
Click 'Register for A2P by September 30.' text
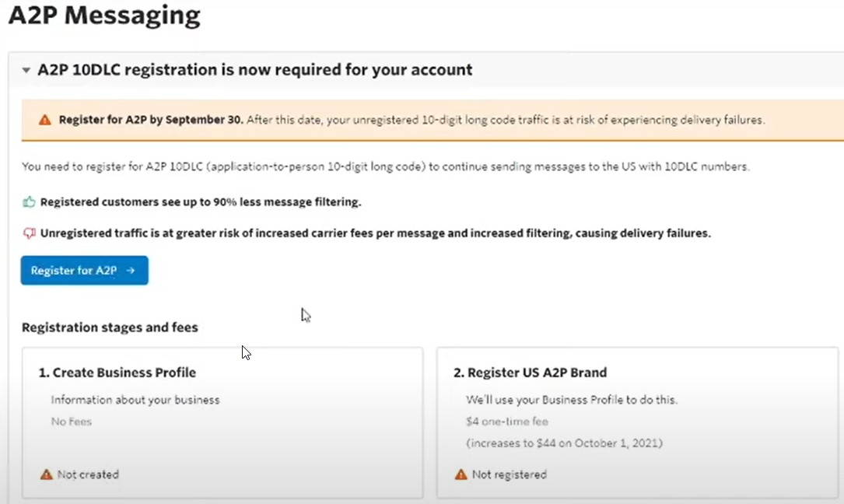(x=151, y=120)
